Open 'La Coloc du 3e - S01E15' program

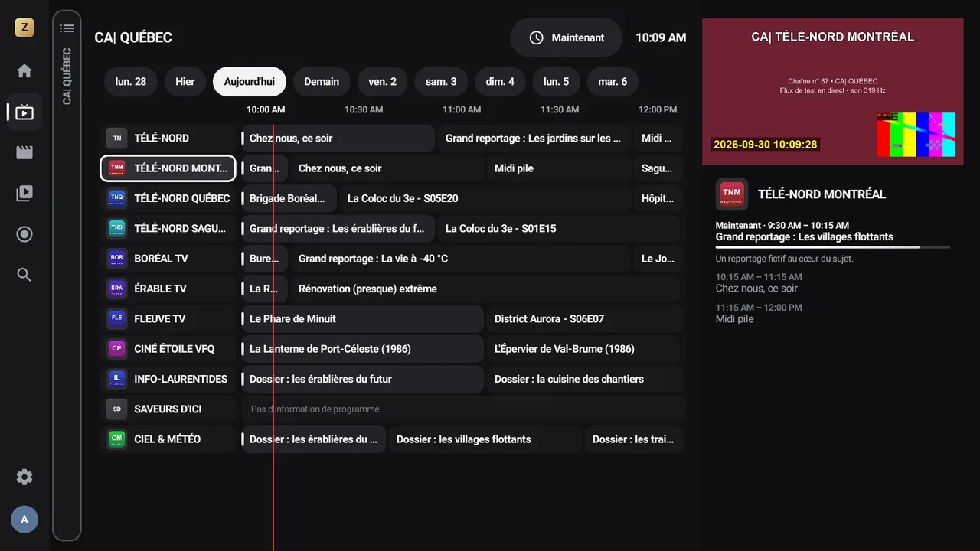[559, 229]
